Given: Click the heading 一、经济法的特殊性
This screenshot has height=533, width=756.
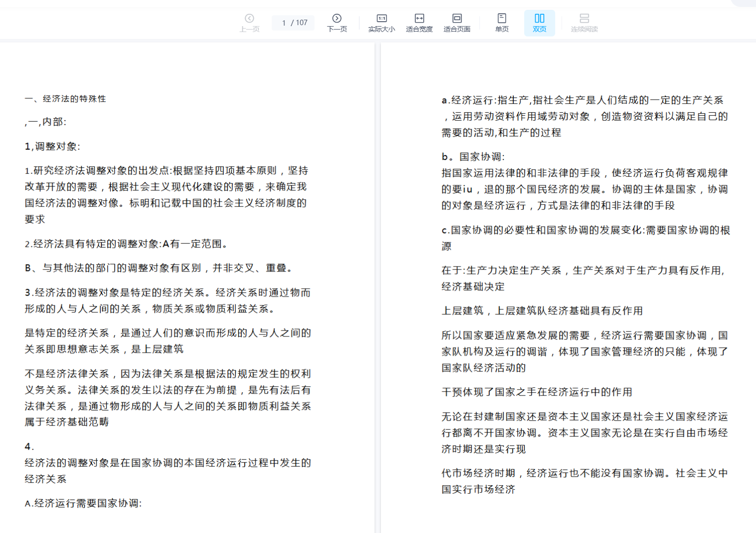Looking at the screenshot, I should (65, 99).
